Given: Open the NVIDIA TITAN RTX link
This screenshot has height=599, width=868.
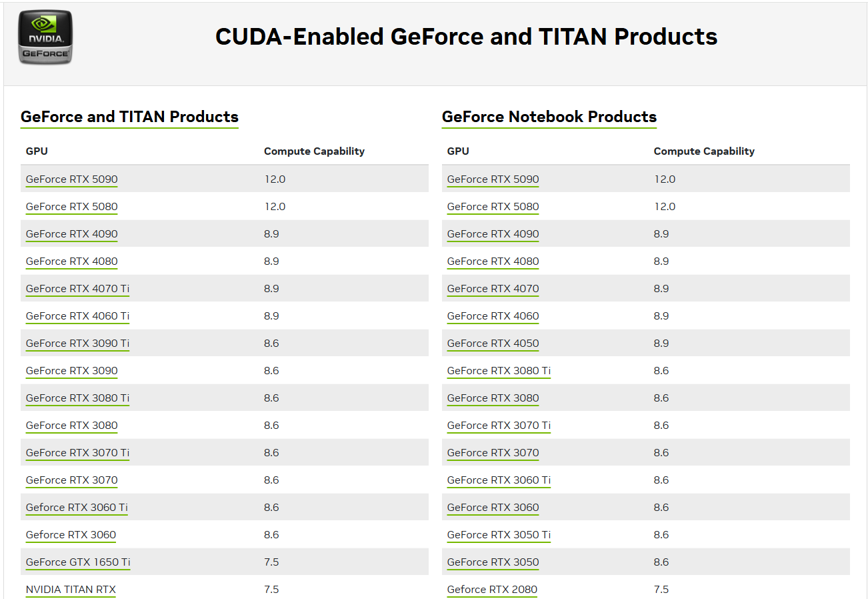Looking at the screenshot, I should [x=71, y=589].
